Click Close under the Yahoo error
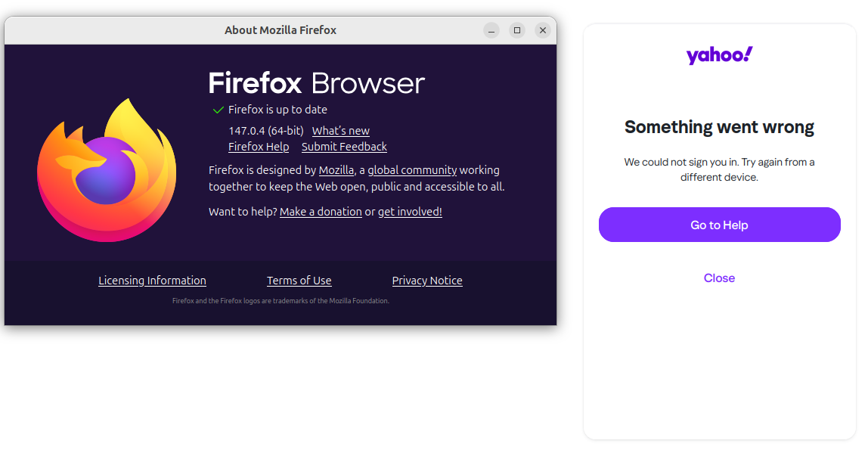Image resolution: width=868 pixels, height=453 pixels. coord(719,278)
